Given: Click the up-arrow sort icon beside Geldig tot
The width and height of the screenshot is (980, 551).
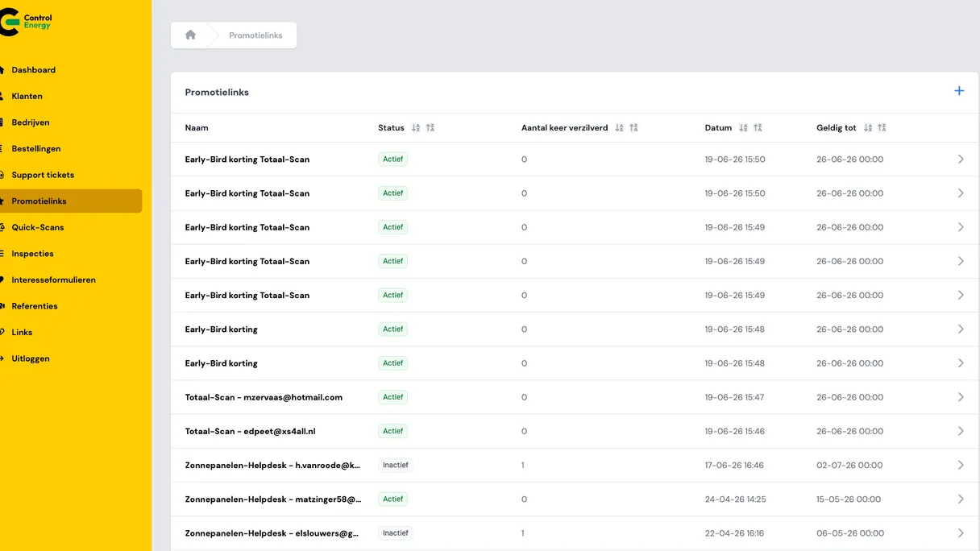Looking at the screenshot, I should coord(882,127).
